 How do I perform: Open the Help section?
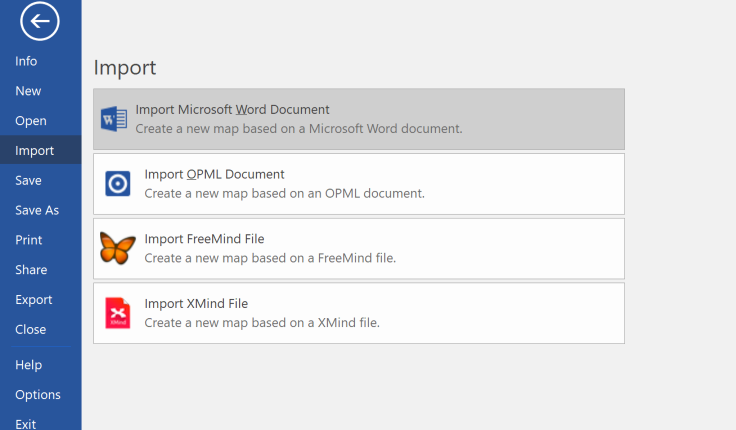tap(28, 365)
